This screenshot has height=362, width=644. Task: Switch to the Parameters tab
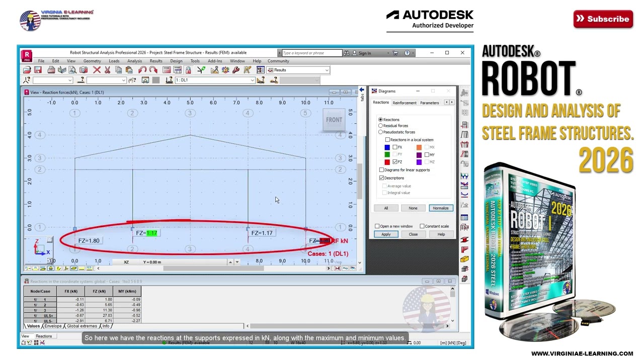(x=429, y=103)
